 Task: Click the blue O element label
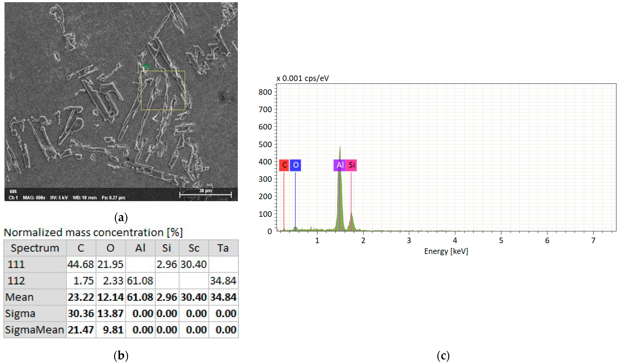click(295, 165)
